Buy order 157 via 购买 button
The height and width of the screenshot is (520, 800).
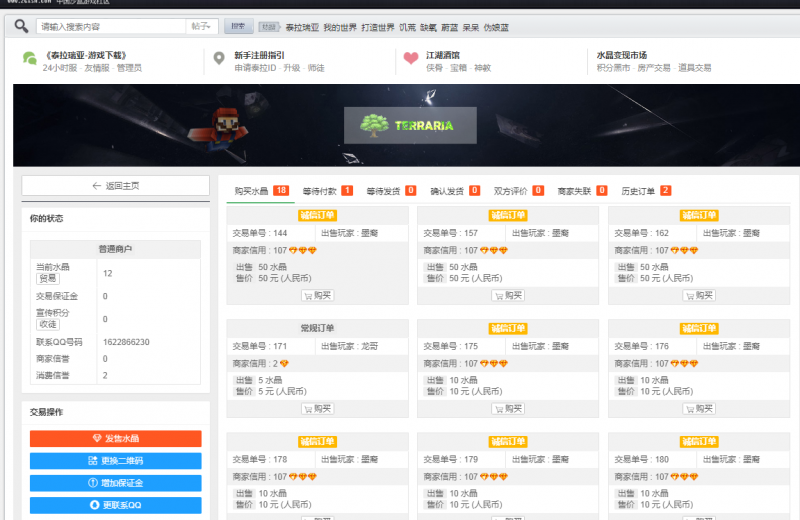pyautogui.click(x=509, y=295)
